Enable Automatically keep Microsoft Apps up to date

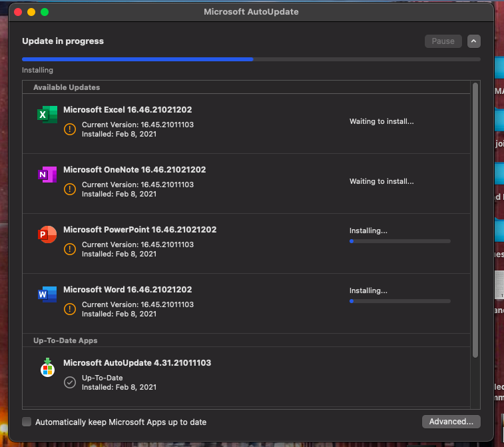coord(27,422)
